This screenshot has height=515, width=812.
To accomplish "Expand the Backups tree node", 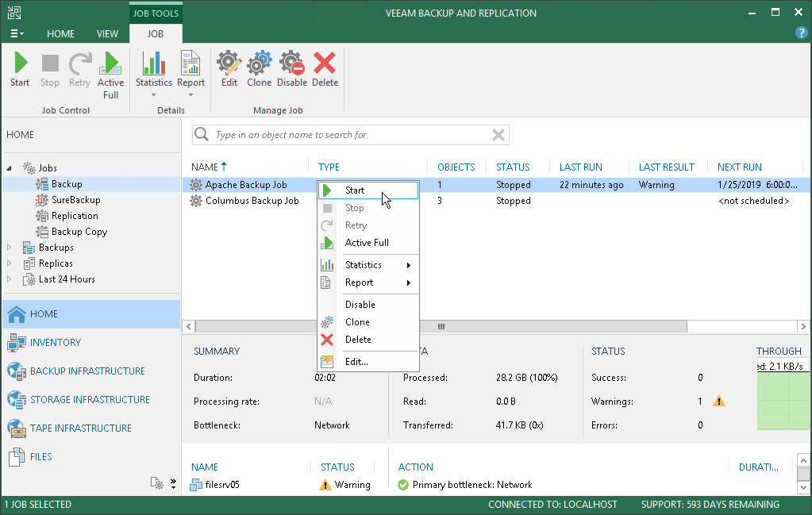I will point(9,248).
